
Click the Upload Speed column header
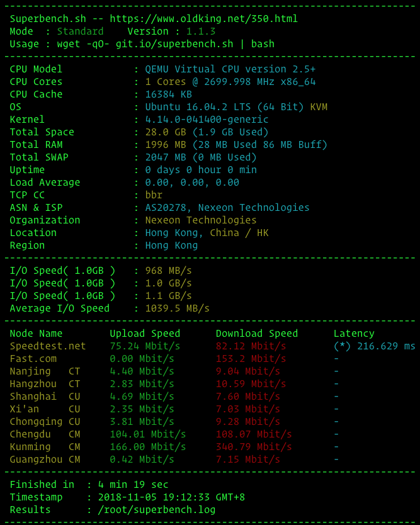[145, 334]
